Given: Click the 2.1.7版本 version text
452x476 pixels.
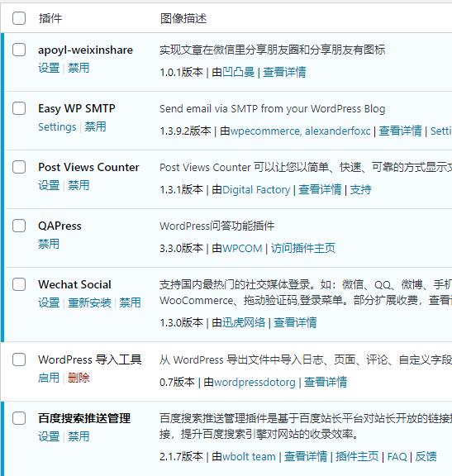Looking at the screenshot, I should (181, 456).
